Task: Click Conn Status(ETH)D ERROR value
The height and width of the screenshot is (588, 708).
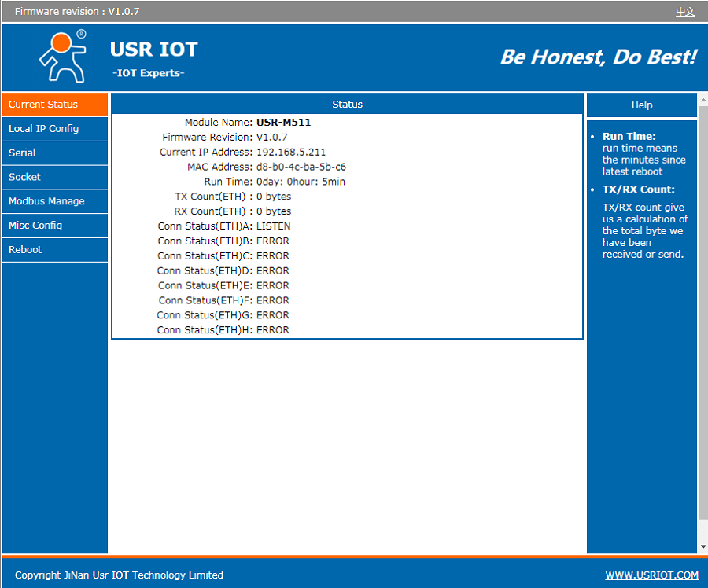Action: tap(273, 270)
